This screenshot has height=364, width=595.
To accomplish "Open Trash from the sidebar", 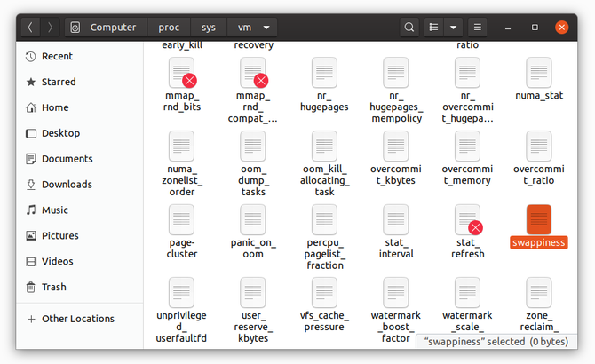I will (80, 287).
